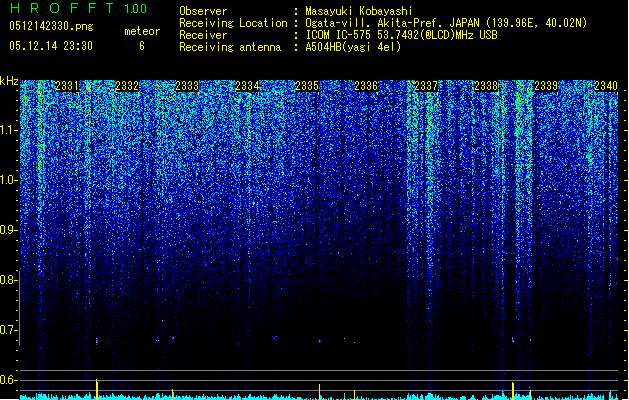629x400 pixels.
Task: Click the 2334 time marker
Action: tap(247, 86)
